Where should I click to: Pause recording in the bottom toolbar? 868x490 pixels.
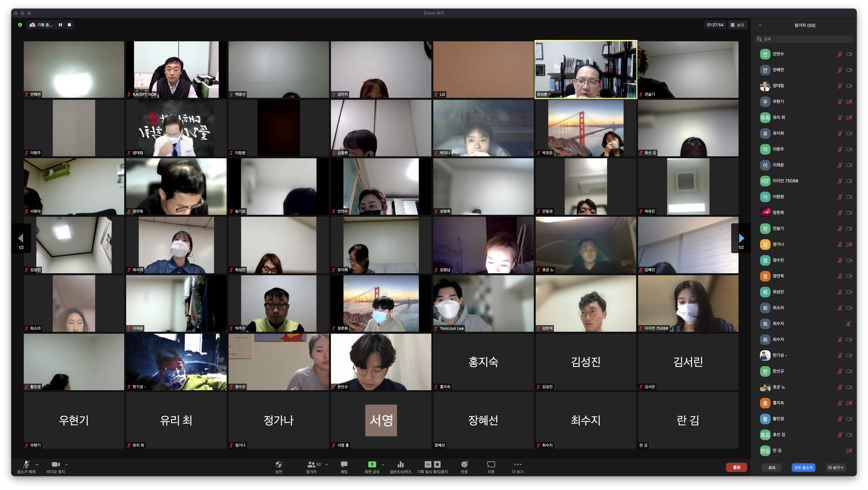coord(428,464)
